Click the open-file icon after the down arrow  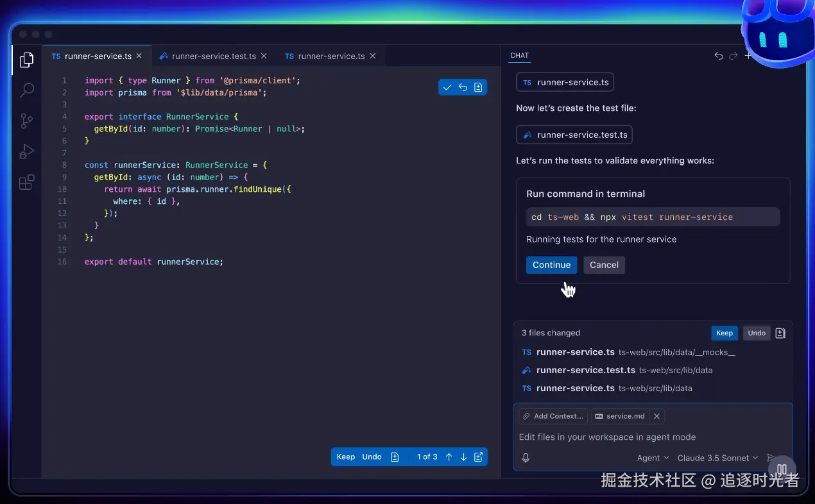point(478,457)
